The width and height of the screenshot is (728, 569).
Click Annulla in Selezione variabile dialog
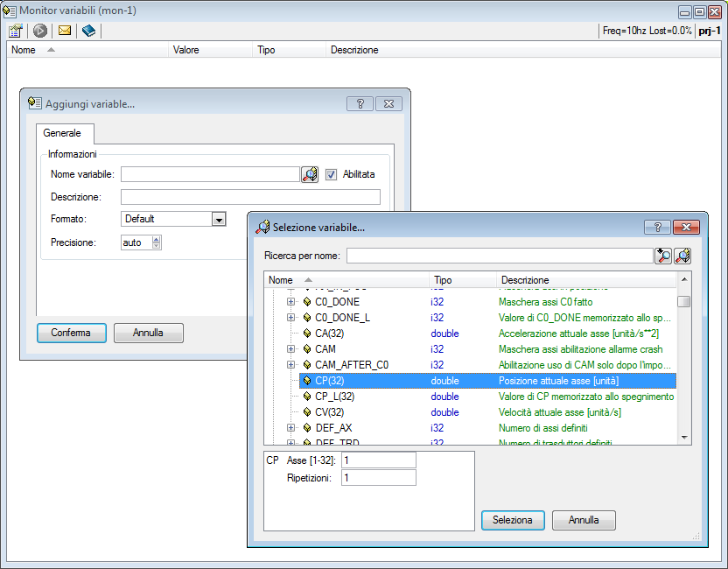pyautogui.click(x=584, y=520)
